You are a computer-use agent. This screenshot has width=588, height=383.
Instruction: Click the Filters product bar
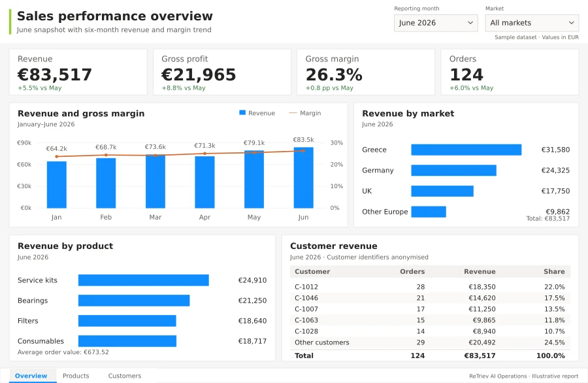pyautogui.click(x=127, y=321)
